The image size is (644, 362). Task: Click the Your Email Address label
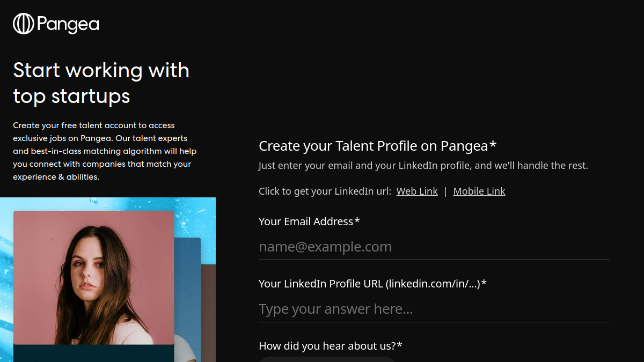[x=309, y=221]
